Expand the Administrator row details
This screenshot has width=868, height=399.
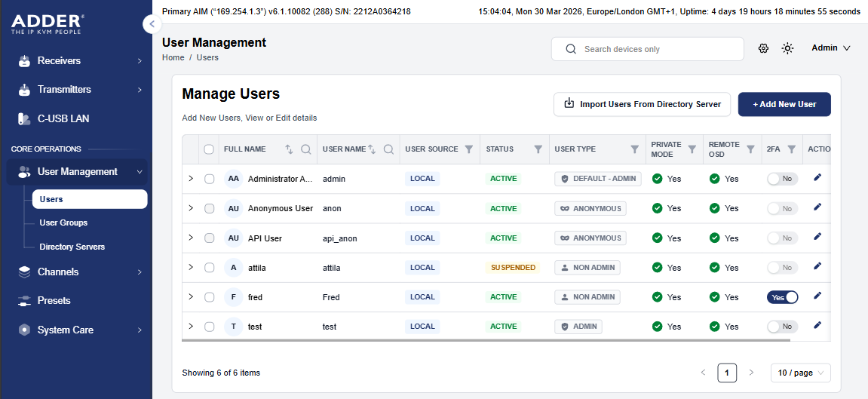tap(191, 178)
